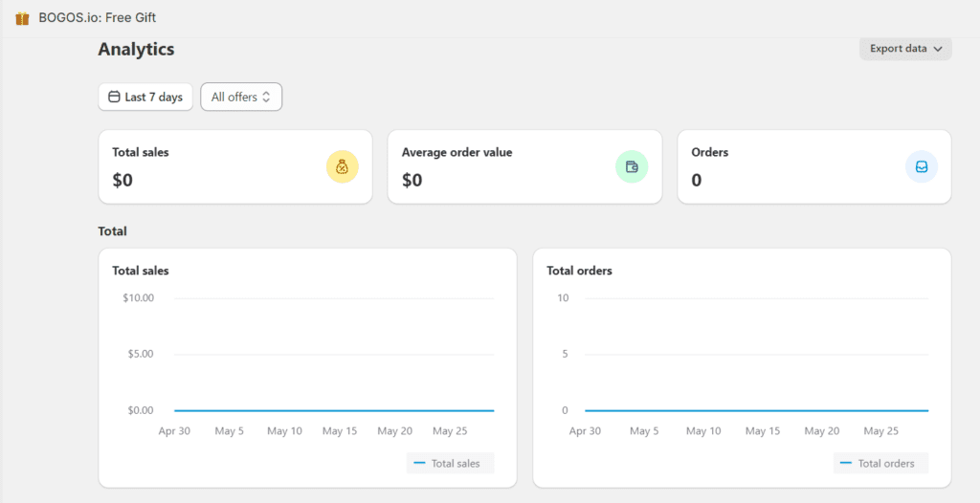The width and height of the screenshot is (980, 503).
Task: Click the Analytics page heading
Action: [136, 49]
